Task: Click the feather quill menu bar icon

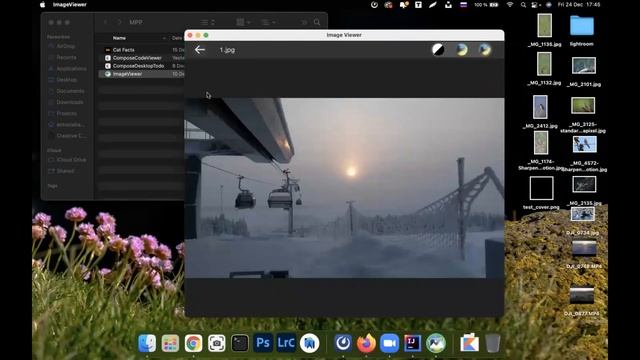Action: tap(433, 5)
